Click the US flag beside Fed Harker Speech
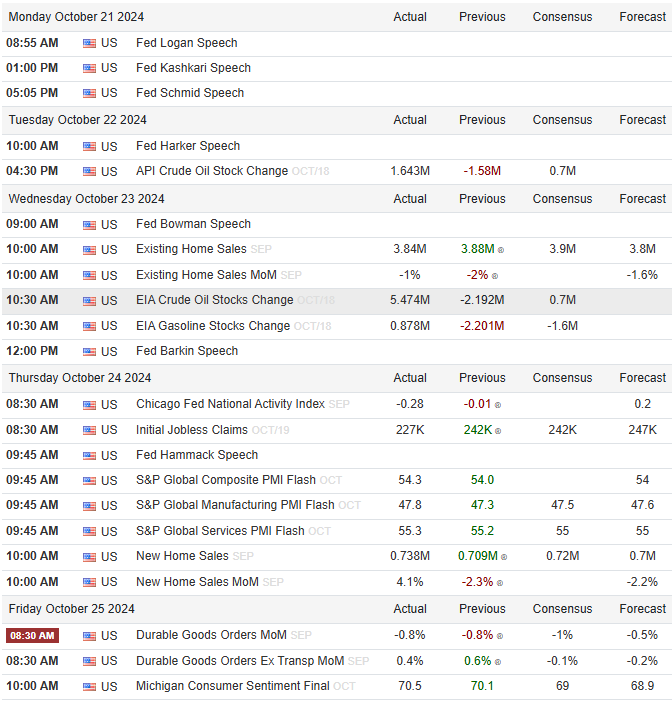 pos(89,147)
